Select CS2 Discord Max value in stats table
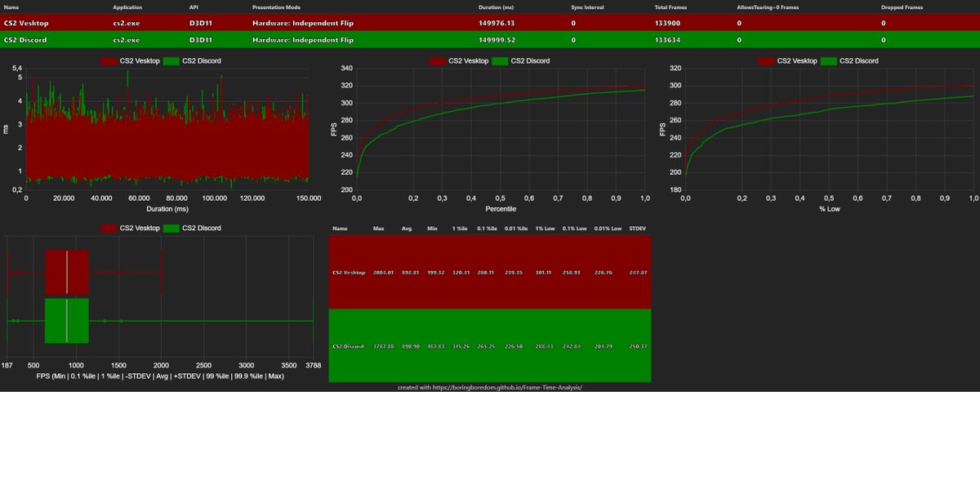The width and height of the screenshot is (980, 489). pyautogui.click(x=383, y=346)
